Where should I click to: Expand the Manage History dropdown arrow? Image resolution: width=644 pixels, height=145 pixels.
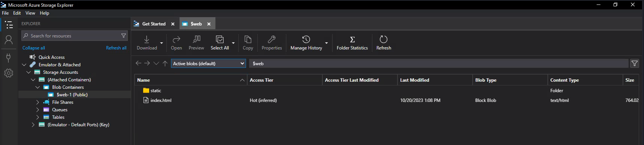pos(327,43)
